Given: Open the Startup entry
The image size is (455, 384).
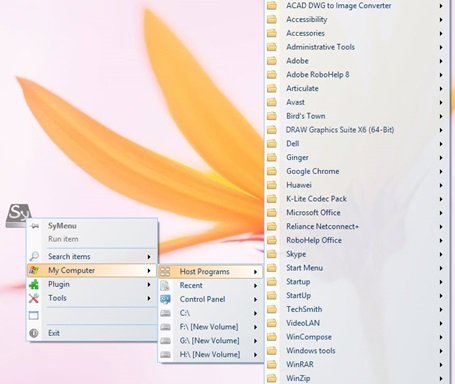Looking at the screenshot, I should tap(356, 282).
